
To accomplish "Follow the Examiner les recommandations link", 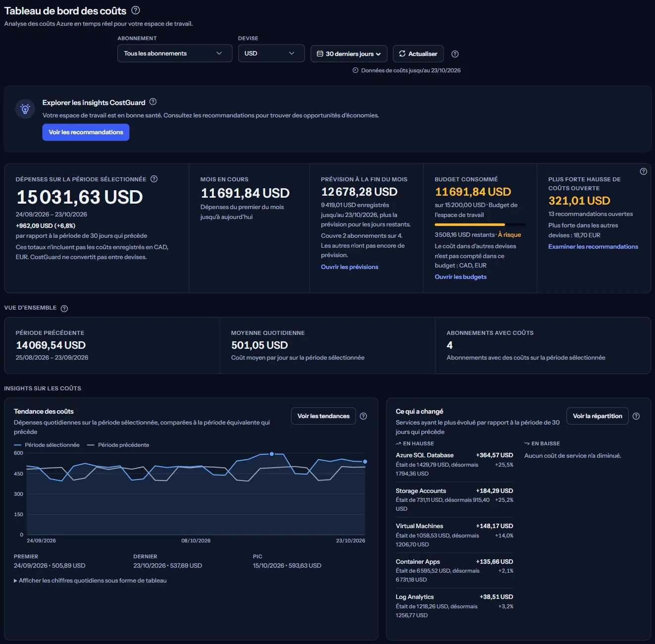I will (593, 247).
